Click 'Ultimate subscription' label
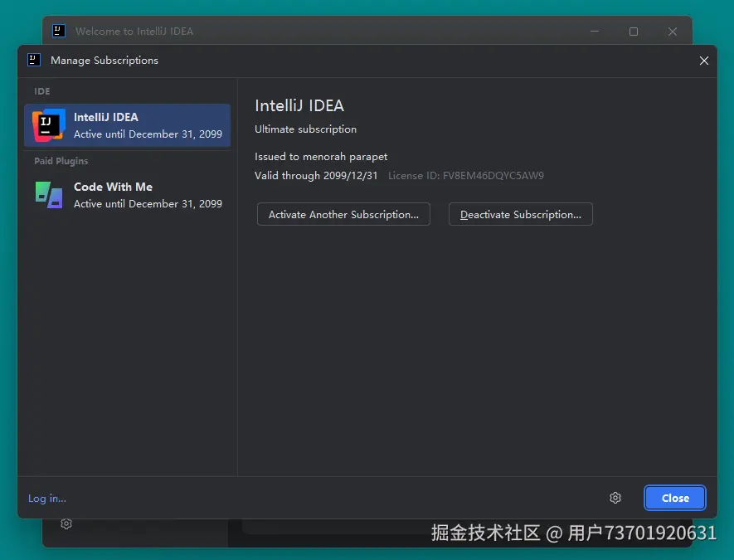Viewport: 734px width, 560px height. [x=306, y=129]
